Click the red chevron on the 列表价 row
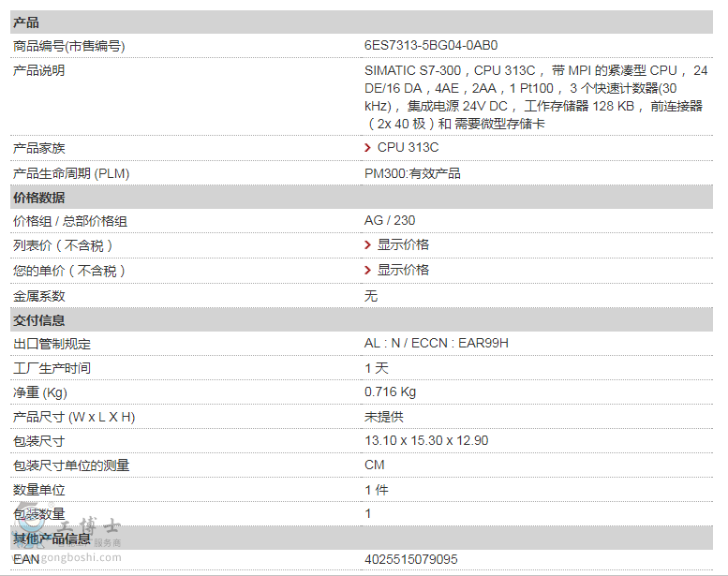Screen dimensions: 728x576 click(368, 245)
